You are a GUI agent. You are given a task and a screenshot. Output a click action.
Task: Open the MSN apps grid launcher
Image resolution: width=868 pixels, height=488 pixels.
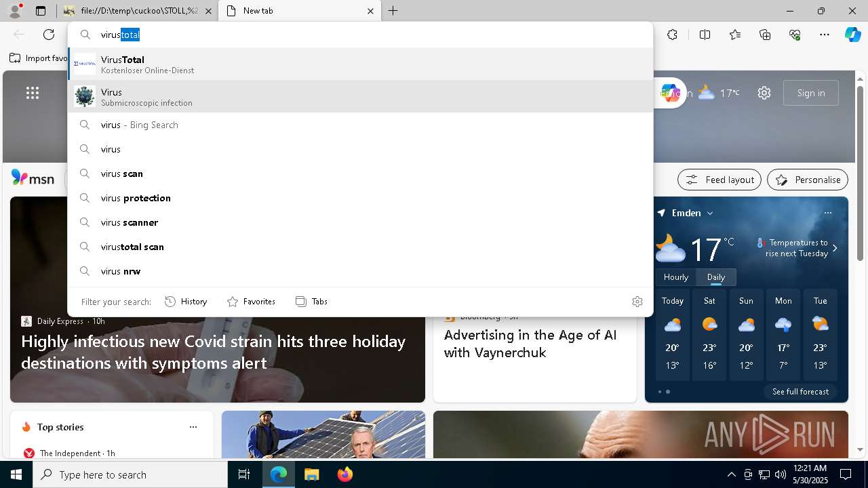pos(33,93)
